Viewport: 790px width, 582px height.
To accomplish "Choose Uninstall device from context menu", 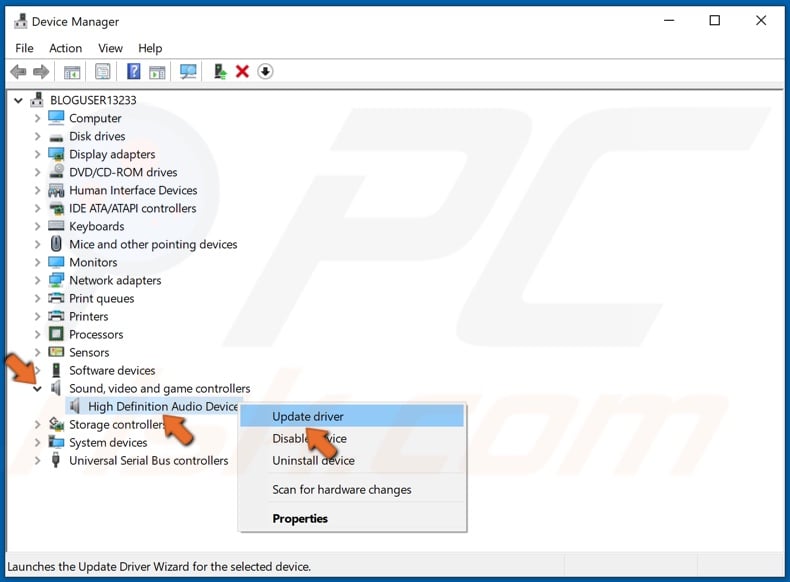I will pyautogui.click(x=352, y=461).
